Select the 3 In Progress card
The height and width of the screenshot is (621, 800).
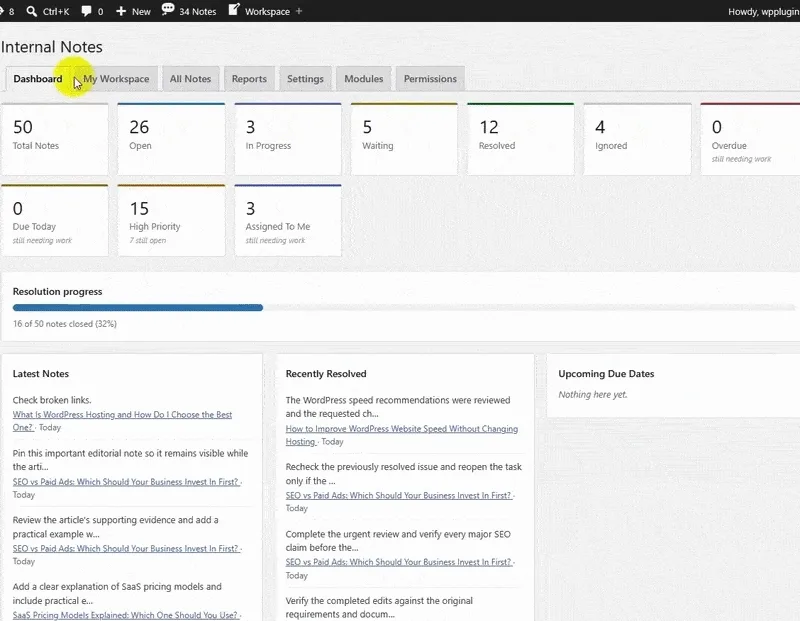point(288,139)
